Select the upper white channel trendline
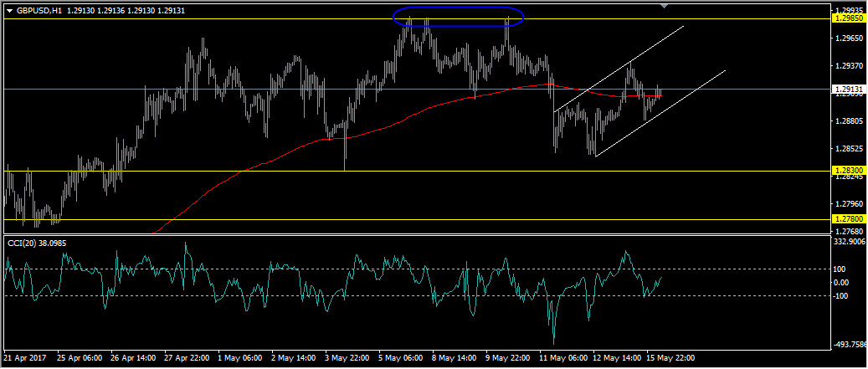868x369 pixels. pyautogui.click(x=619, y=68)
